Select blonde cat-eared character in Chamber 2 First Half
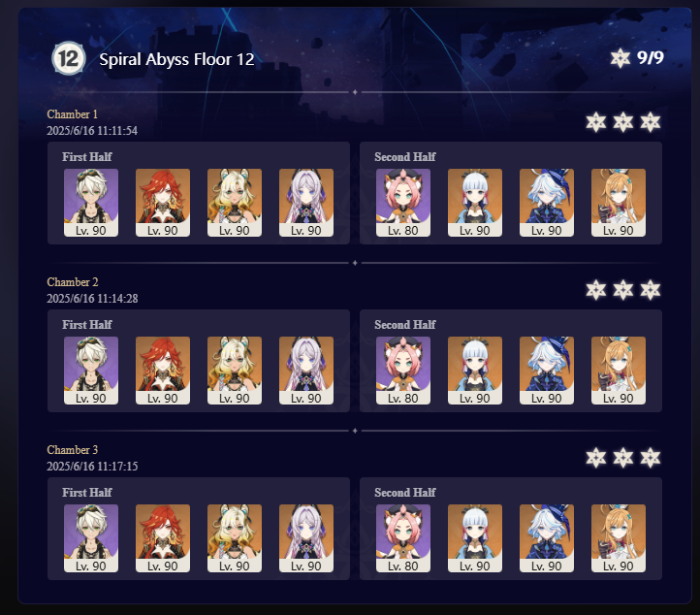 click(235, 371)
